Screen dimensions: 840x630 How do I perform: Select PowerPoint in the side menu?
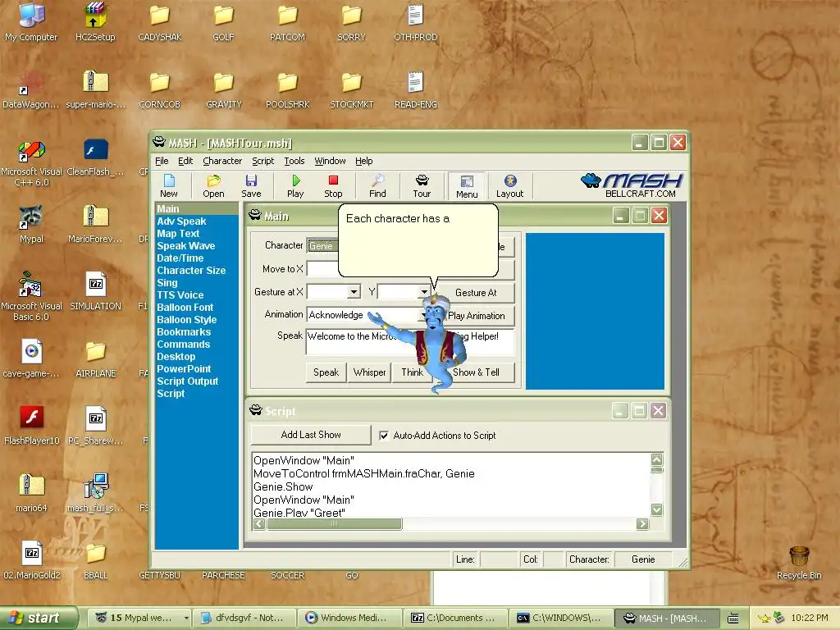pos(184,369)
